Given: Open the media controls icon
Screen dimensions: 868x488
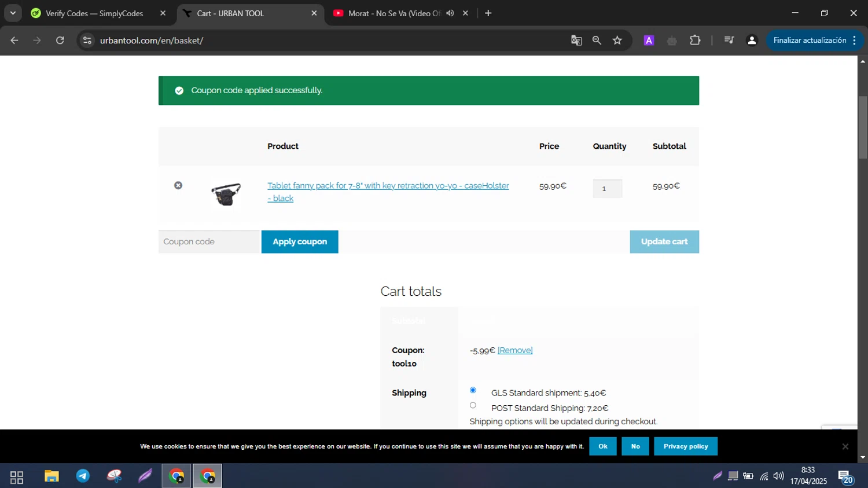Looking at the screenshot, I should (729, 41).
